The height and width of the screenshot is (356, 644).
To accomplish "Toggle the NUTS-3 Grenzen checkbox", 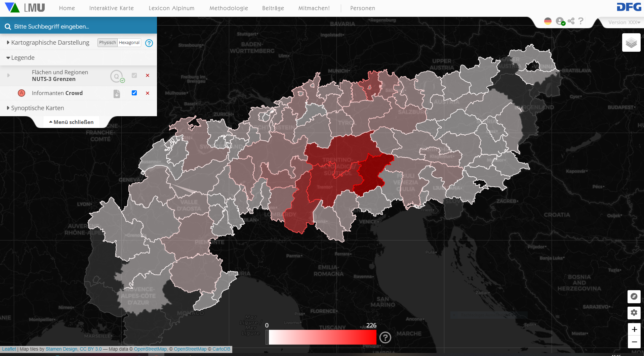I will click(x=134, y=76).
